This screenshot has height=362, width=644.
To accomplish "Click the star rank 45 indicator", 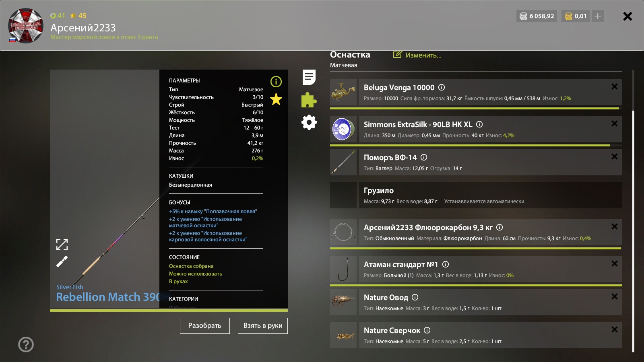I will pos(78,16).
